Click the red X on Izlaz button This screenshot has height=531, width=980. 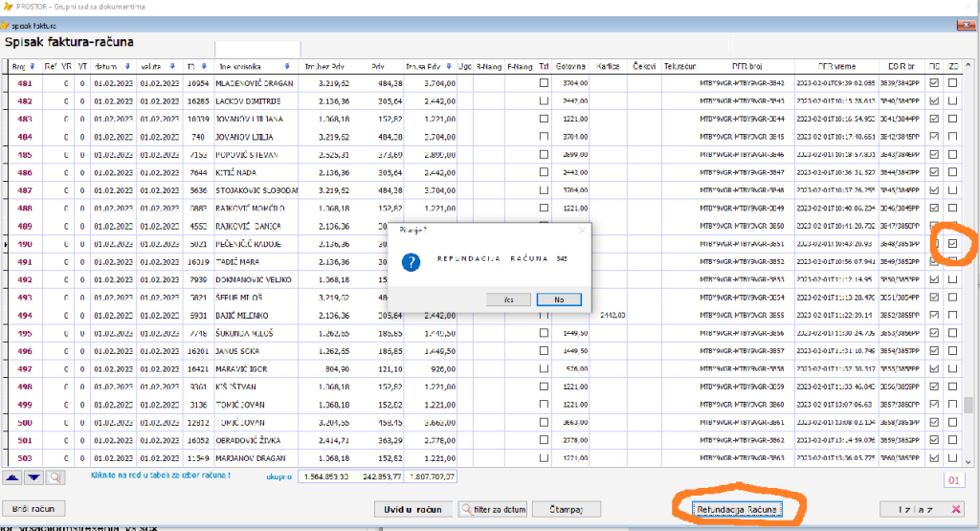click(x=957, y=509)
